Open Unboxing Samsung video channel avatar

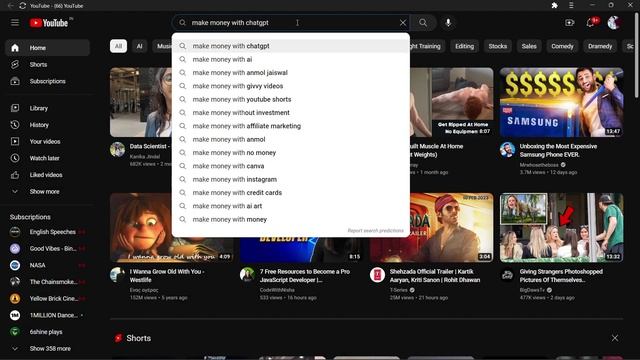pos(507,150)
